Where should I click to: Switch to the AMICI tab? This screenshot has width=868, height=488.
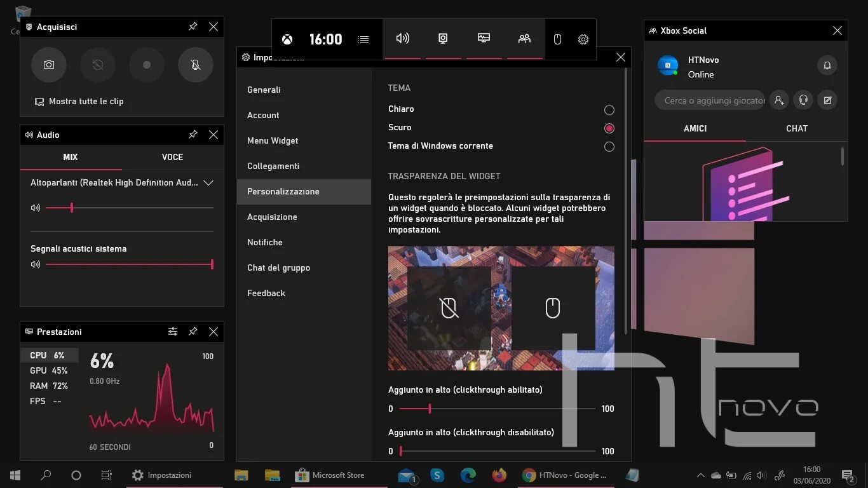click(695, 128)
